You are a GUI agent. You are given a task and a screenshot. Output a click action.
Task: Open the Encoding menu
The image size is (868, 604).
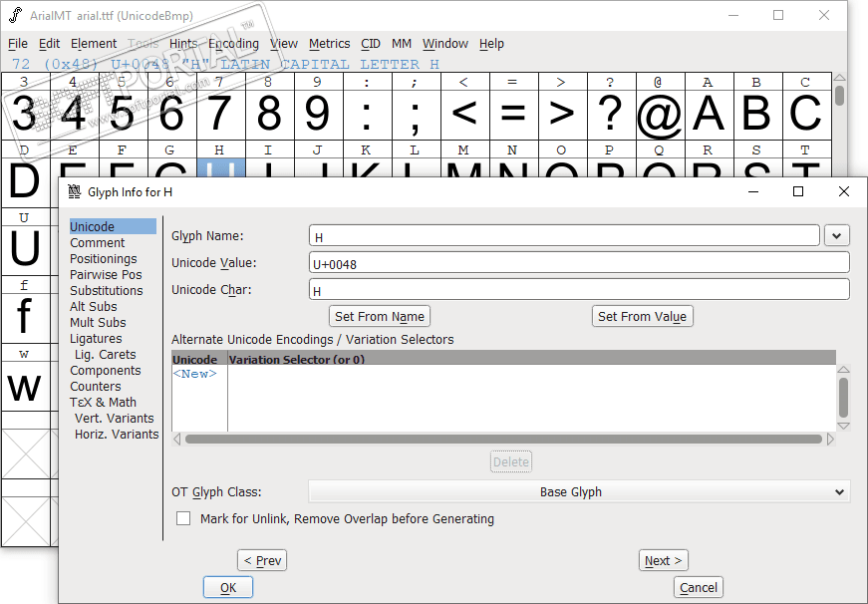(x=233, y=44)
